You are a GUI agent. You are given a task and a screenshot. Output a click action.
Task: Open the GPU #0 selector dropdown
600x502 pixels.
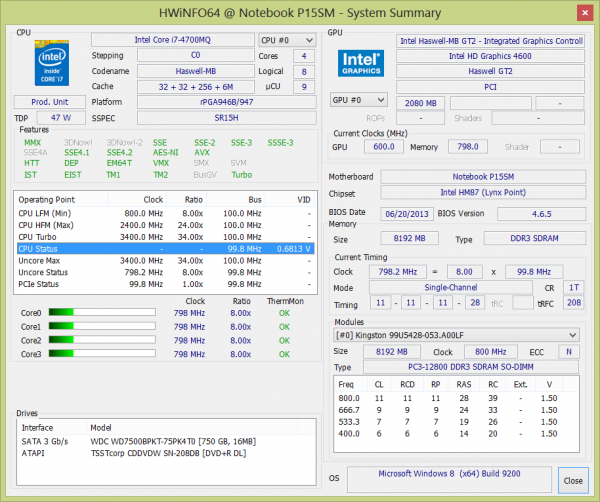point(359,100)
